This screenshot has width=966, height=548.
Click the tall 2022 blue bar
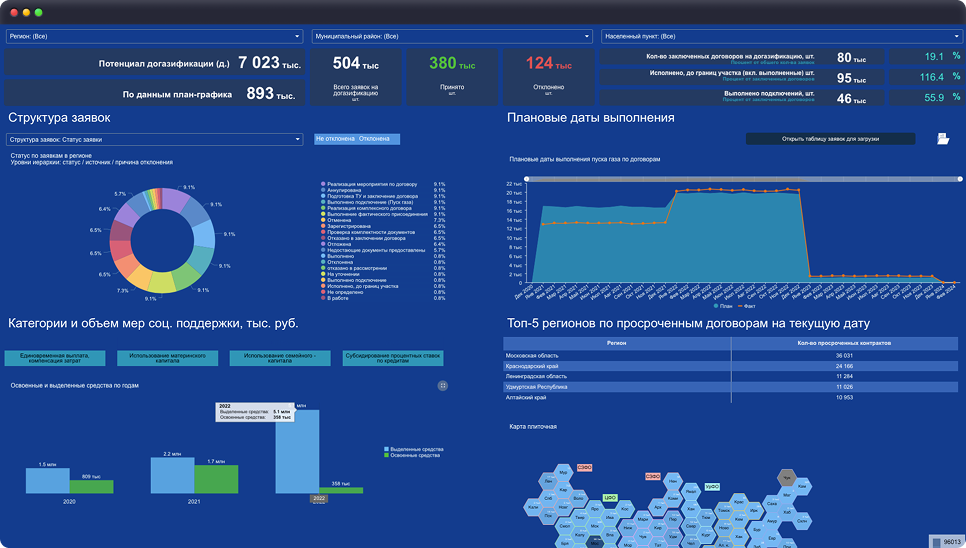coord(298,451)
